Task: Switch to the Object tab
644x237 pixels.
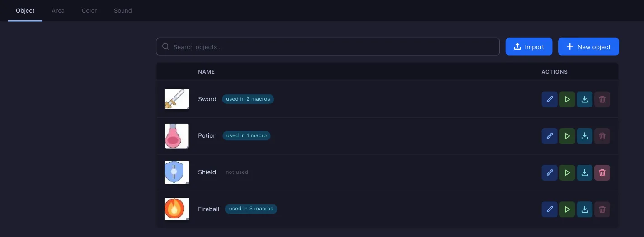Action: click(25, 10)
